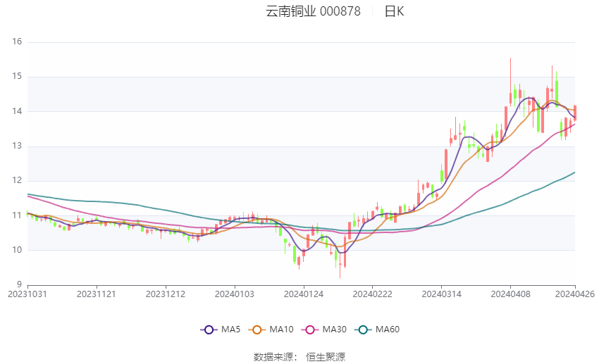Click y-axis value 12

[17, 180]
